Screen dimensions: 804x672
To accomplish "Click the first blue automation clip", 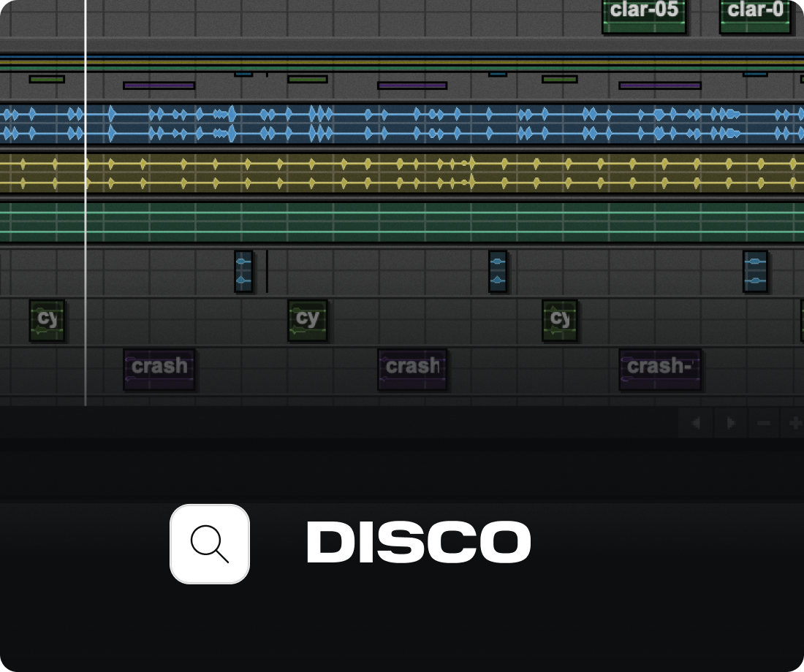I will point(242,272).
